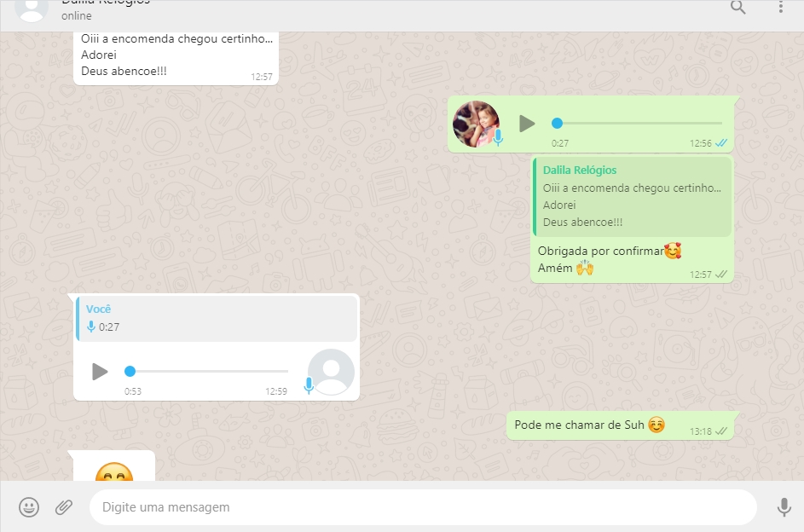This screenshot has width=804, height=532.
Task: Click the blue microphone badge on the sent audio
Action: pos(497,137)
